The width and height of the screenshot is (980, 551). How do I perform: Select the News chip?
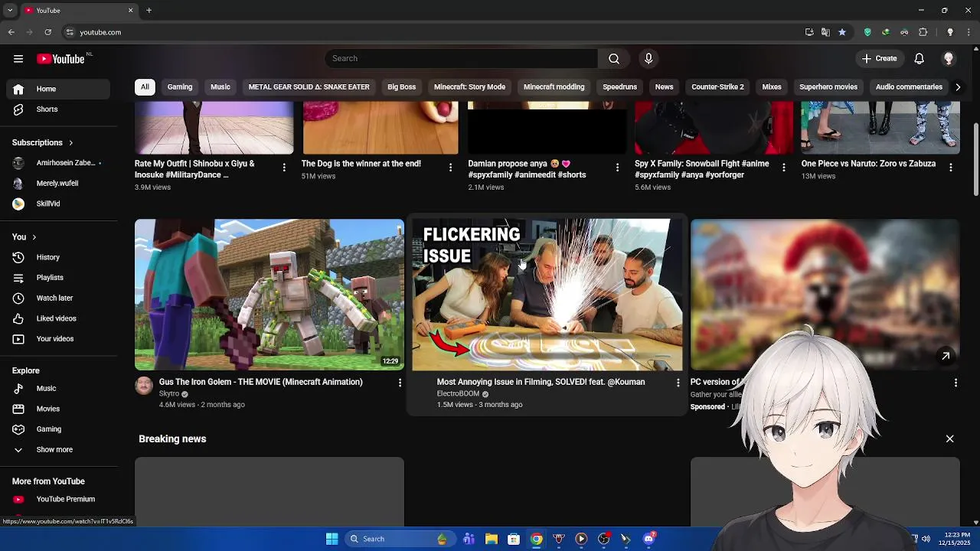[x=664, y=87]
